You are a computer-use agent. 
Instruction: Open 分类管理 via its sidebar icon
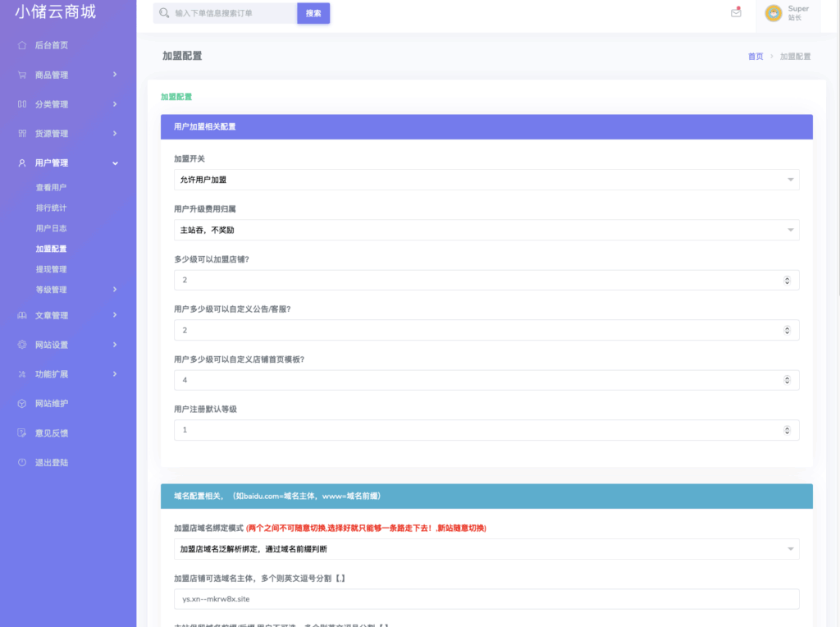pyautogui.click(x=21, y=104)
